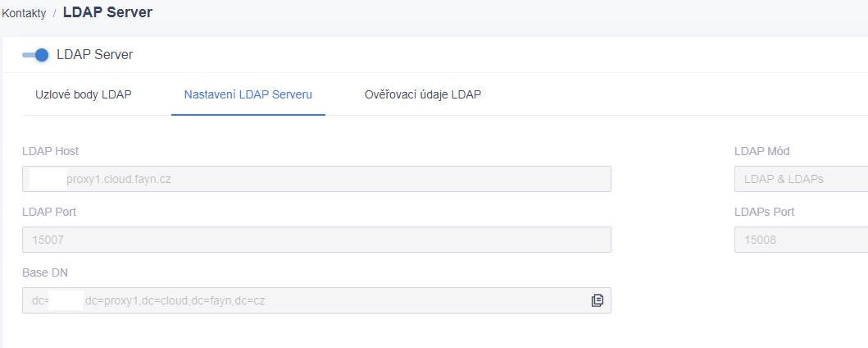Click the LDAP Port label
This screenshot has width=868, height=348.
[49, 212]
